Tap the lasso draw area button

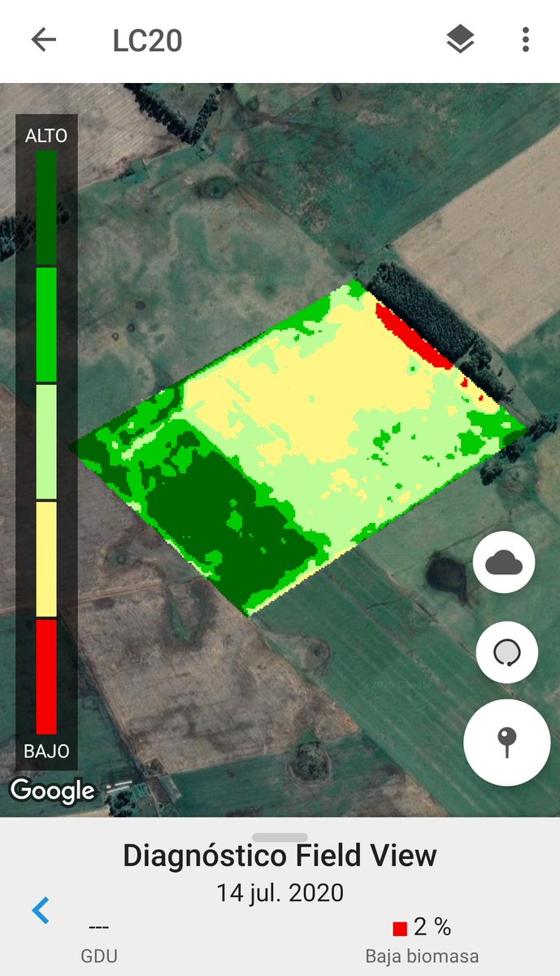506,652
